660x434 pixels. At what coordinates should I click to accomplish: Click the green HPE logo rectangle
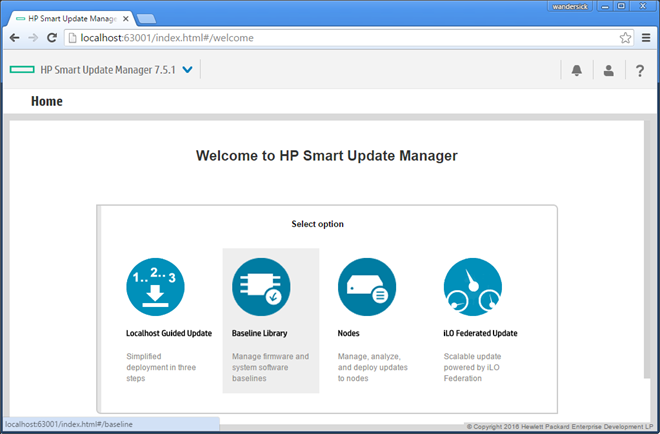coord(22,69)
